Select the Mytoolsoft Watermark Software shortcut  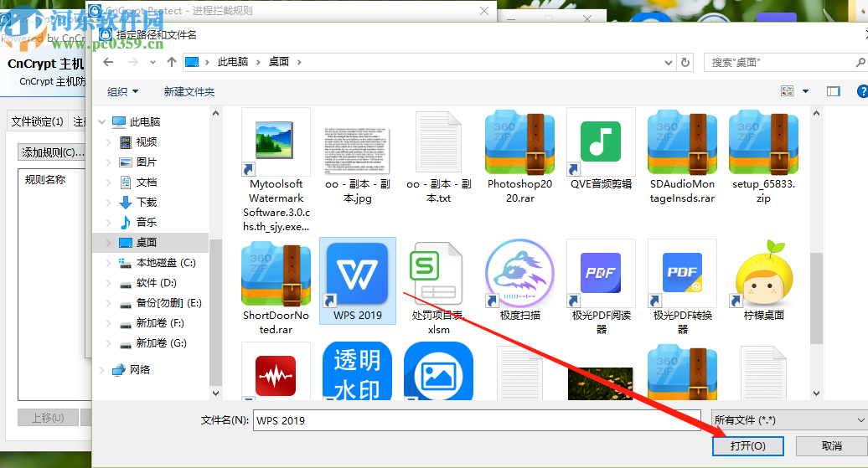(276, 171)
